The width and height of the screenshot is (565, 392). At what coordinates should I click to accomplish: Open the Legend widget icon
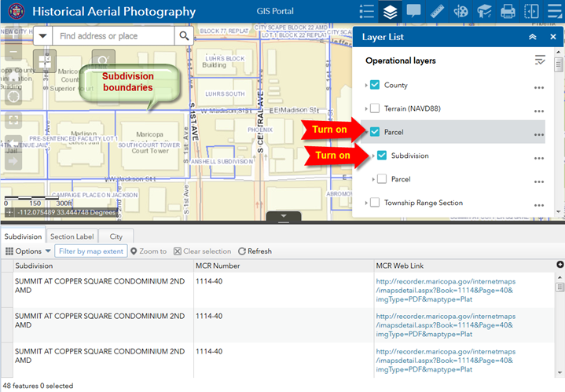point(366,12)
